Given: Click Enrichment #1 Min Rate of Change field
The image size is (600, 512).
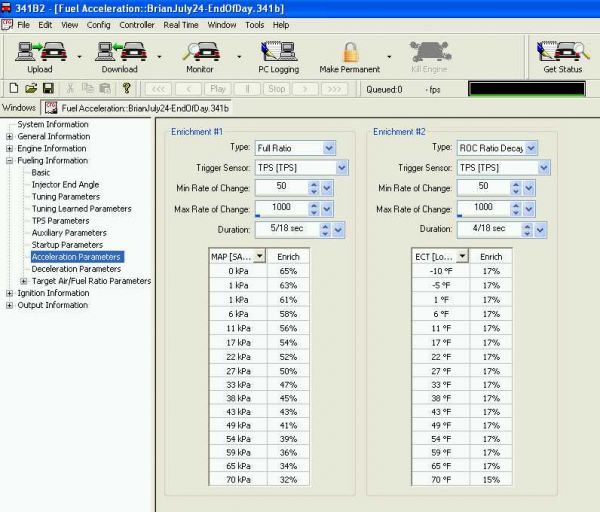Looking at the screenshot, I should coord(280,187).
